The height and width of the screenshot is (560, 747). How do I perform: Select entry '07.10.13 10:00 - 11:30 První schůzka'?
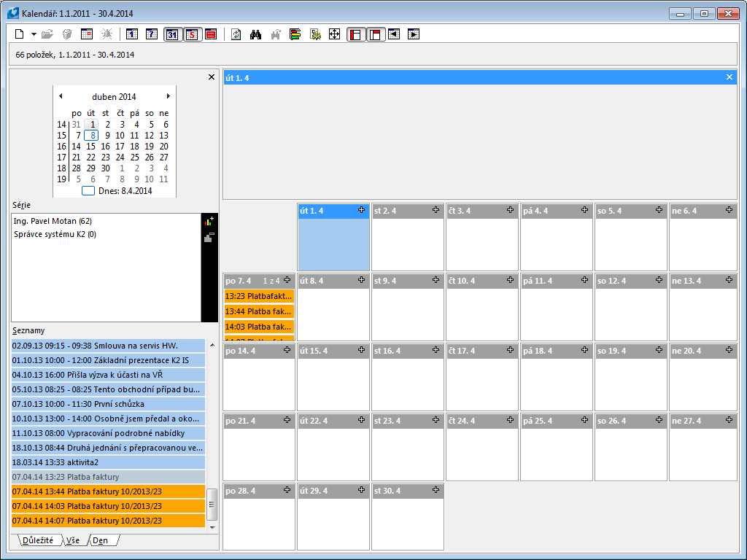pos(109,404)
